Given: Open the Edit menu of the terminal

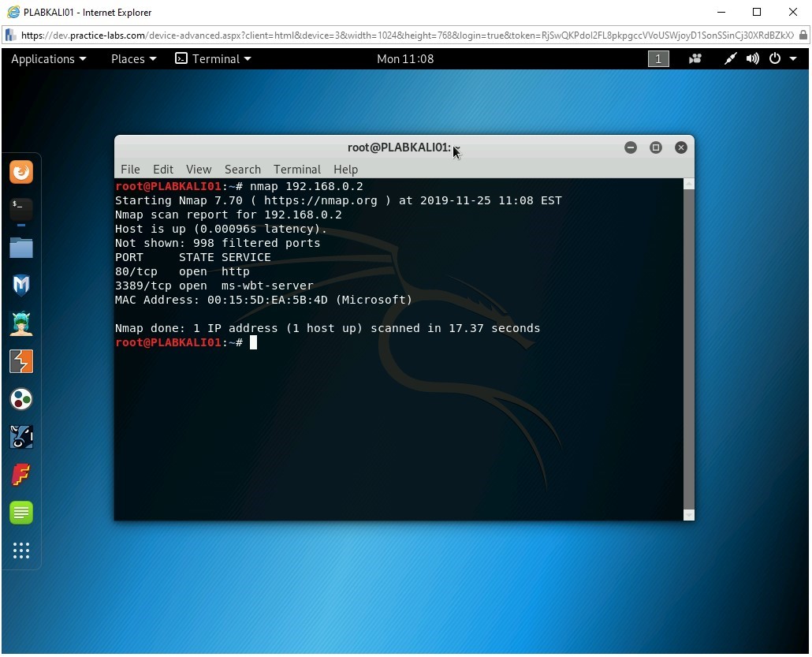Looking at the screenshot, I should 162,169.
